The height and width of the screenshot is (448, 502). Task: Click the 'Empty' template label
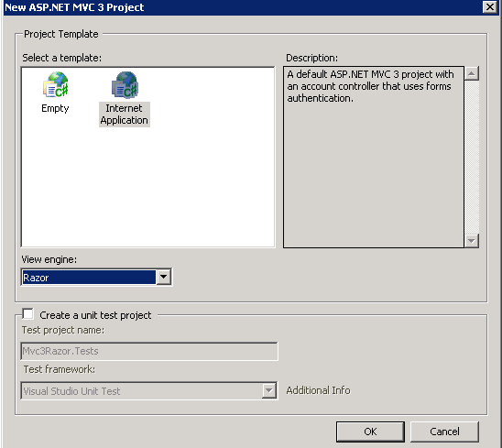(55, 108)
